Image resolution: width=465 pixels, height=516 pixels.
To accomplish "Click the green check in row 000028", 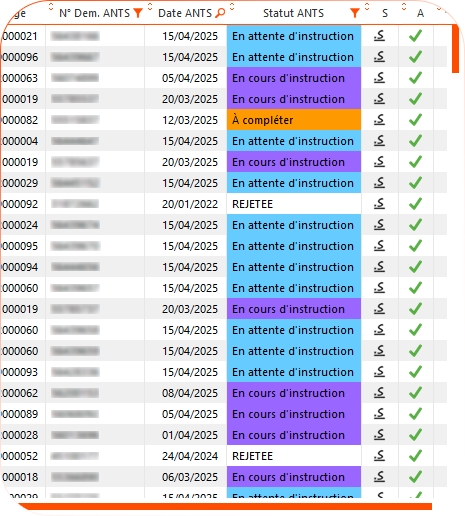I will (x=415, y=435).
